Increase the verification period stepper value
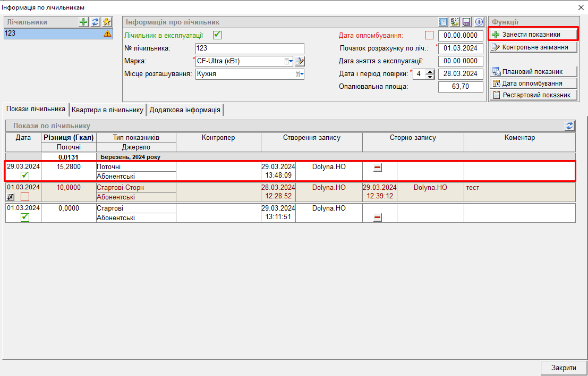588x376 pixels. tap(430, 71)
